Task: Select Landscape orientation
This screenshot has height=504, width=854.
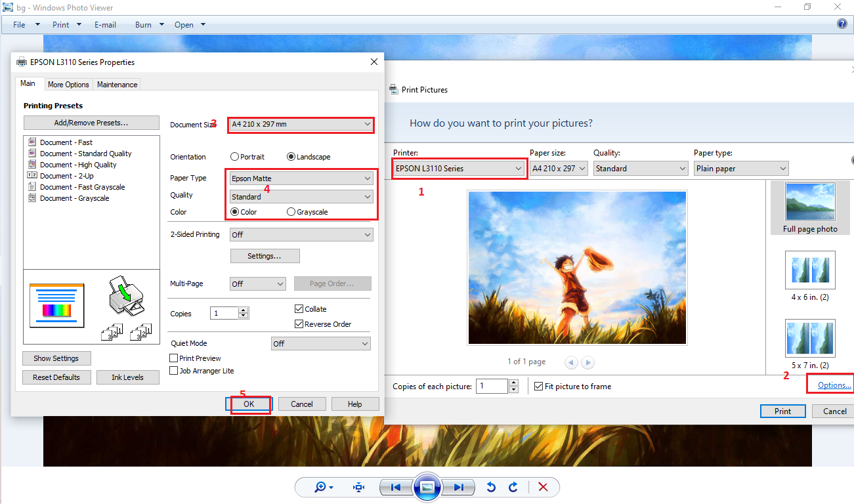Action: point(291,157)
